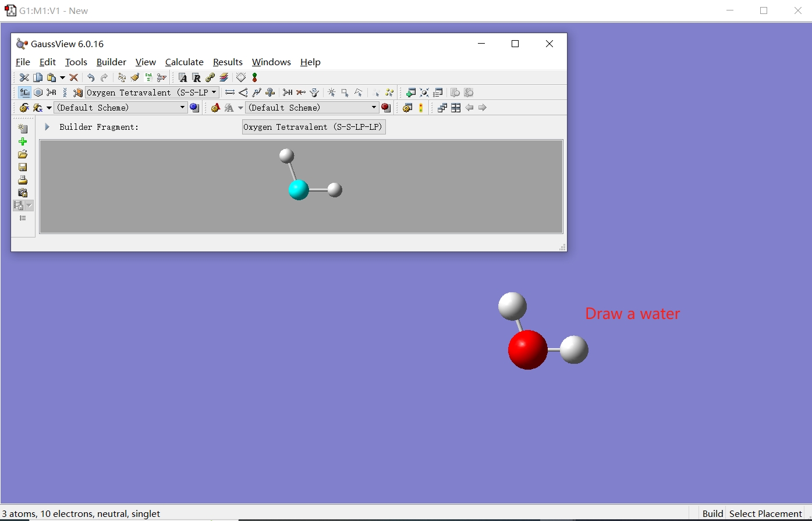Open the Builder menu
812x521 pixels.
tap(111, 62)
